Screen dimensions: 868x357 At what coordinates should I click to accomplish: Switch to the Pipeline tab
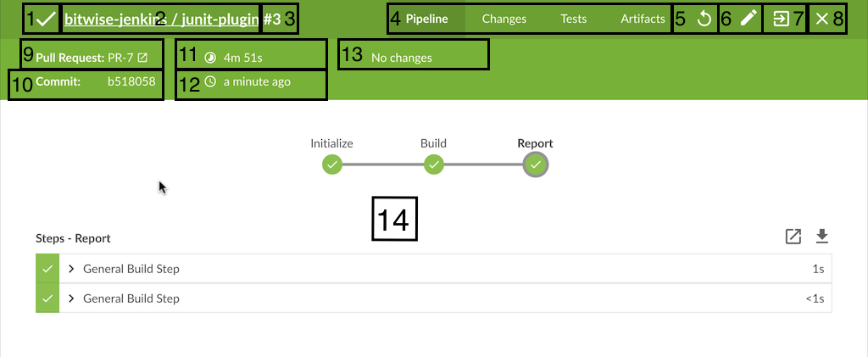coord(426,19)
